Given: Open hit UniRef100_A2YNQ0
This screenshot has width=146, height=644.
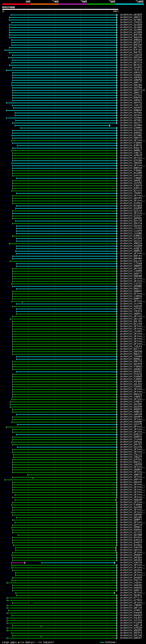Looking at the screenshot, I should click(x=131, y=20).
